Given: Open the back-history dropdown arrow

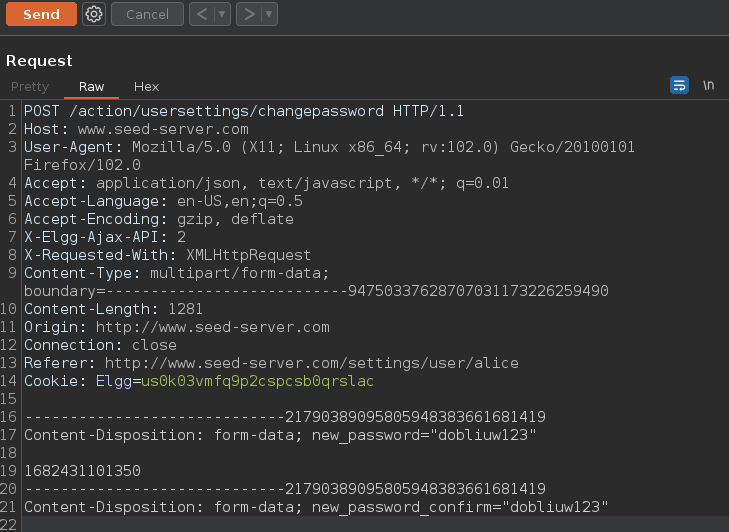Looking at the screenshot, I should (x=222, y=14).
